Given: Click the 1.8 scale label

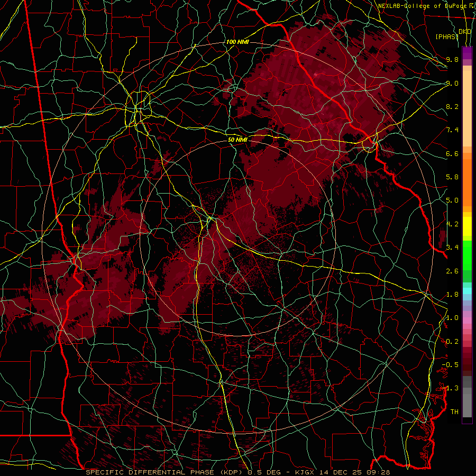Looking at the screenshot, I should pyautogui.click(x=452, y=295).
